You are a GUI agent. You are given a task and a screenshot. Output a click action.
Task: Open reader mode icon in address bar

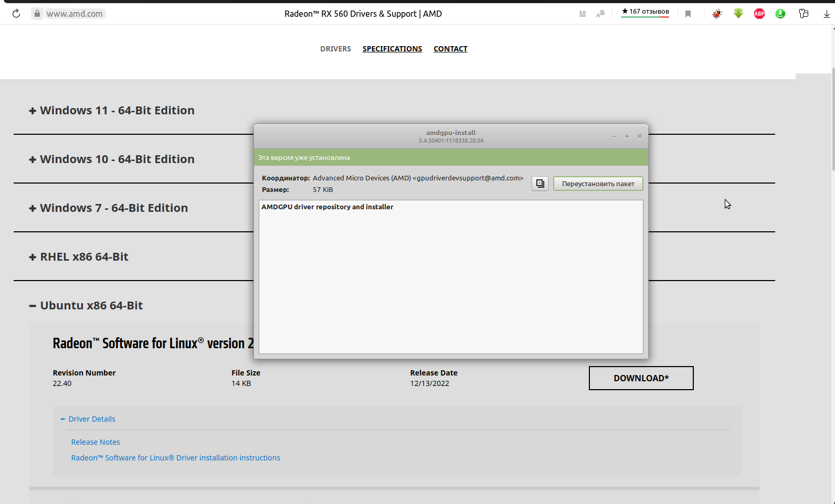pyautogui.click(x=583, y=14)
